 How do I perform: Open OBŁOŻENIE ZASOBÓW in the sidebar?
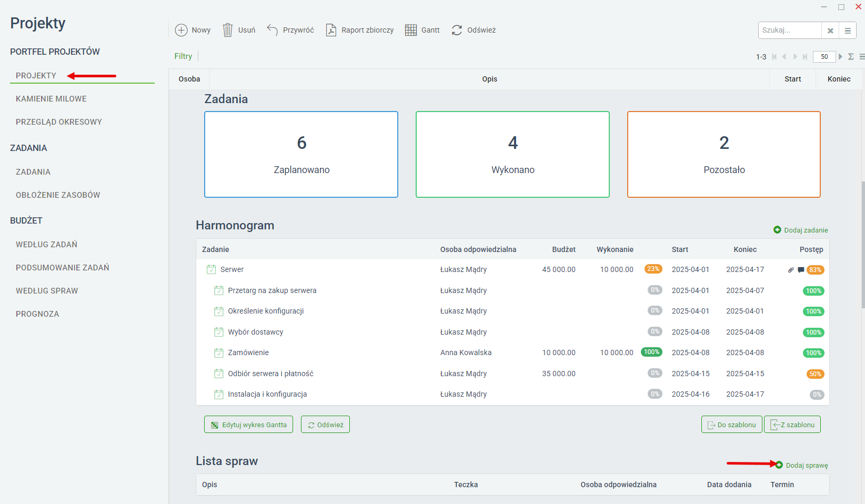click(x=58, y=195)
